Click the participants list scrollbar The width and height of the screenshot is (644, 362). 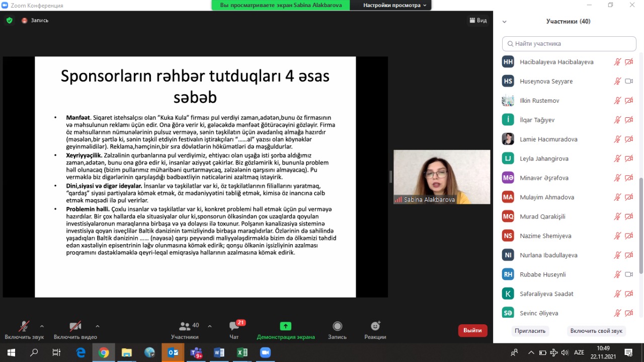point(640,227)
